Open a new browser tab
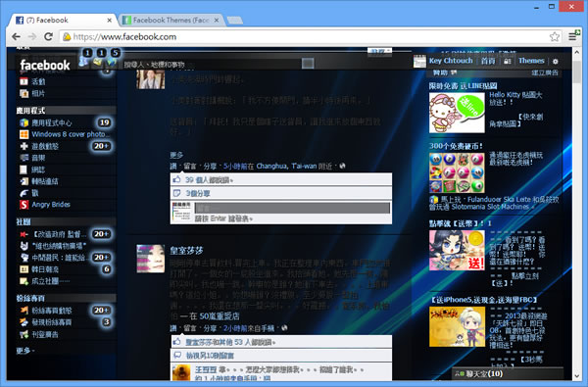Viewport: 588px width, 387px height. (x=235, y=21)
